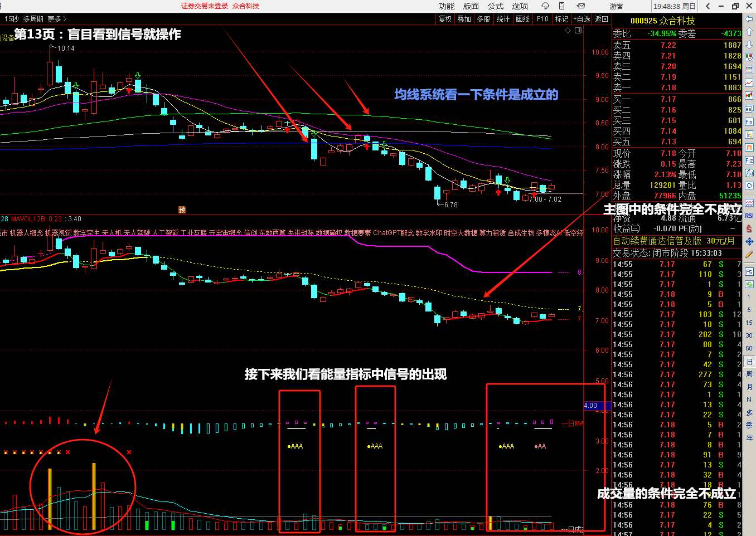Click the 15秒 period tab
This screenshot has width=756, height=536.
click(x=11, y=19)
